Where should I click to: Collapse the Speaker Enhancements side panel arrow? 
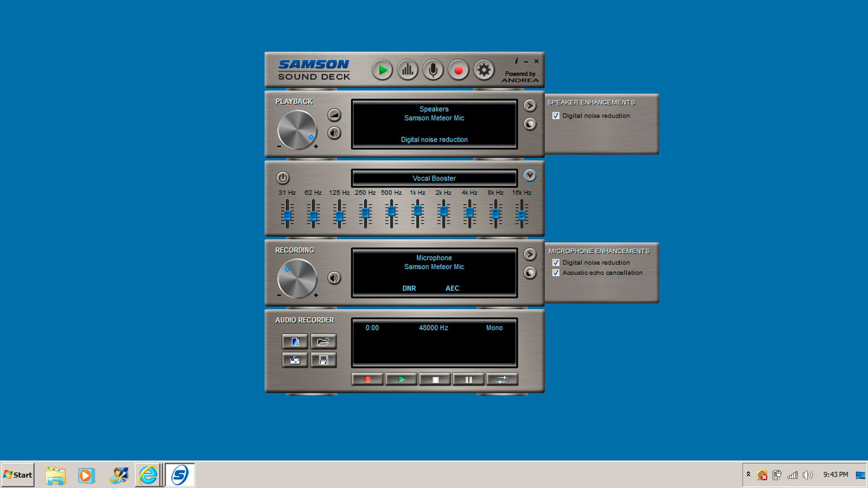pos(529,106)
